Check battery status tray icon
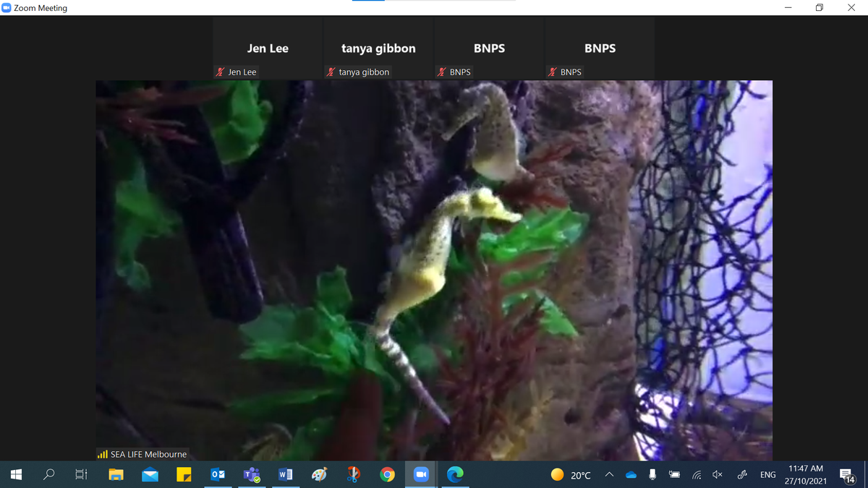Screen dimensions: 868x488 [674, 475]
